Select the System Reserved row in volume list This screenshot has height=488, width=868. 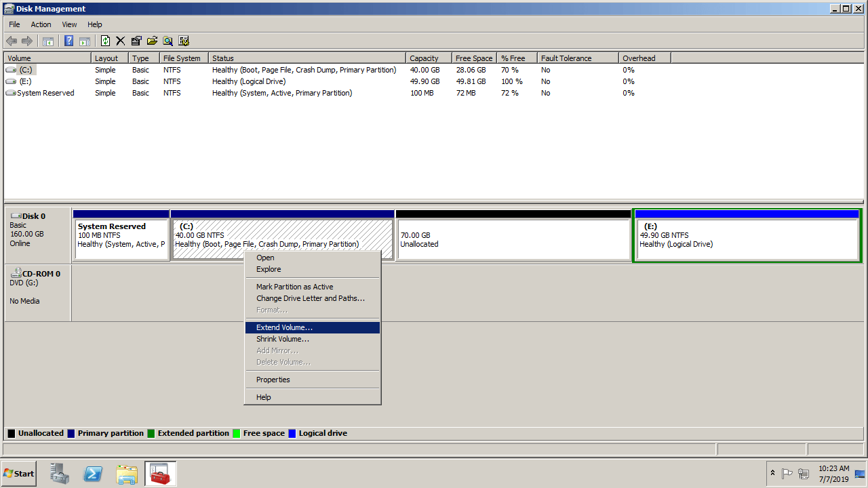tap(45, 93)
